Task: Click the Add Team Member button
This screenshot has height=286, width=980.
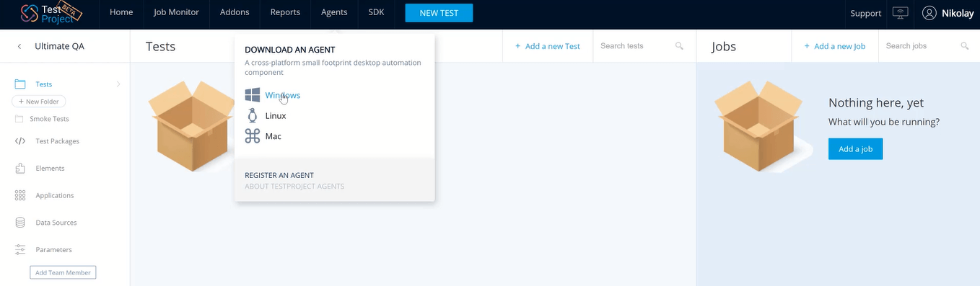Action: point(63,272)
